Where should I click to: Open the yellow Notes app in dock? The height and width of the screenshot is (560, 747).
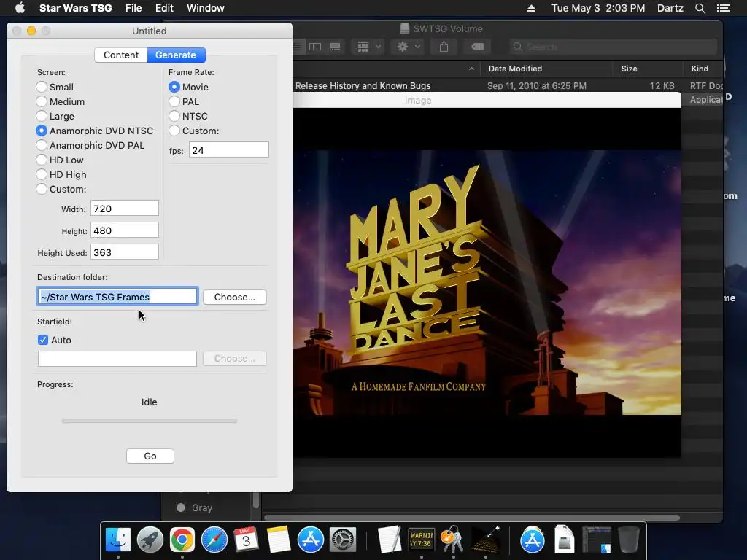pos(279,540)
